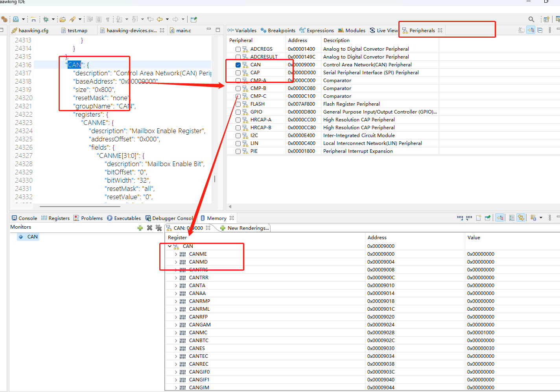
Task: Click the flashlight search toolbar icon
Action: (72, 19)
